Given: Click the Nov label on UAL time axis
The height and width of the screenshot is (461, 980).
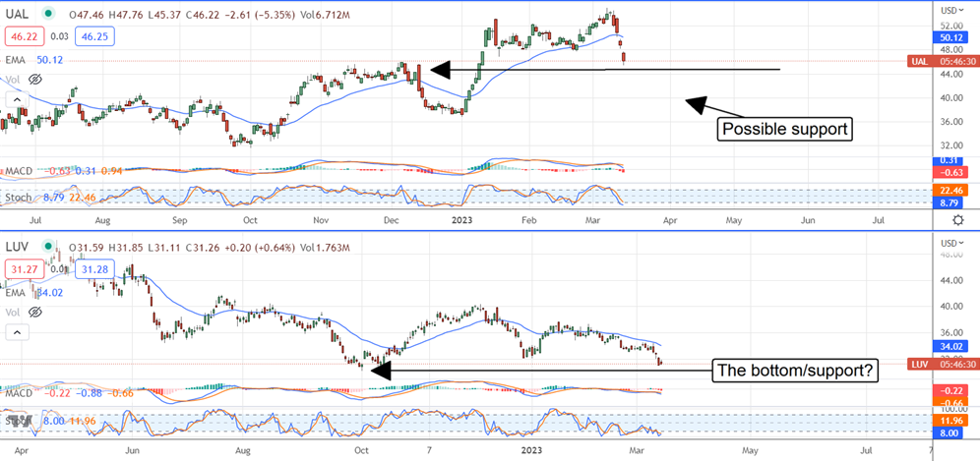Looking at the screenshot, I should pyautogui.click(x=321, y=220).
